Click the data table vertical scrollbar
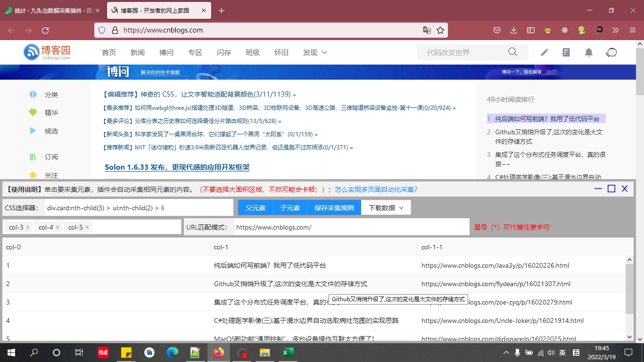644x362 pixels. click(x=629, y=288)
